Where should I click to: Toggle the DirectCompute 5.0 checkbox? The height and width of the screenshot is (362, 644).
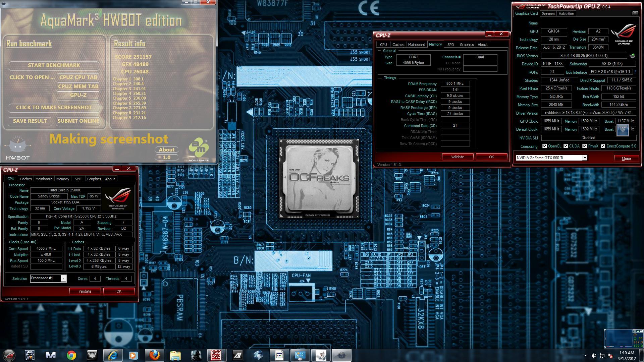click(603, 146)
